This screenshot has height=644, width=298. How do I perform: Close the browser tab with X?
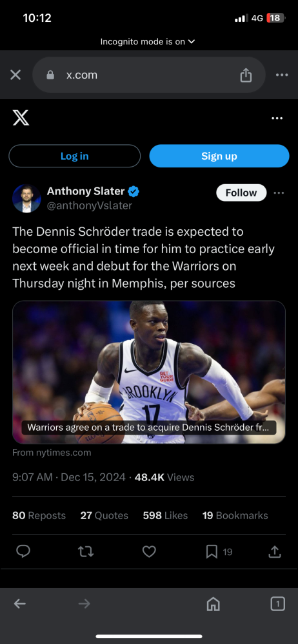click(x=15, y=75)
